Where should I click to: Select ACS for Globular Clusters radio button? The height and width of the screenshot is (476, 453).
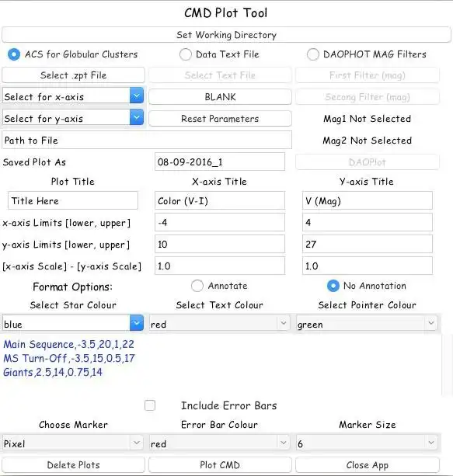[x=14, y=54]
